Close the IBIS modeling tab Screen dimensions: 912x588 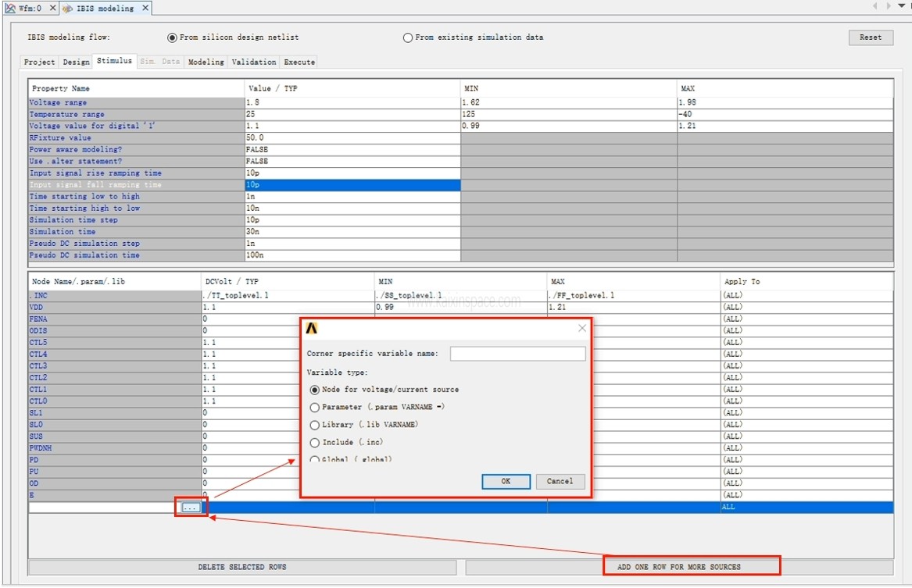click(x=145, y=8)
